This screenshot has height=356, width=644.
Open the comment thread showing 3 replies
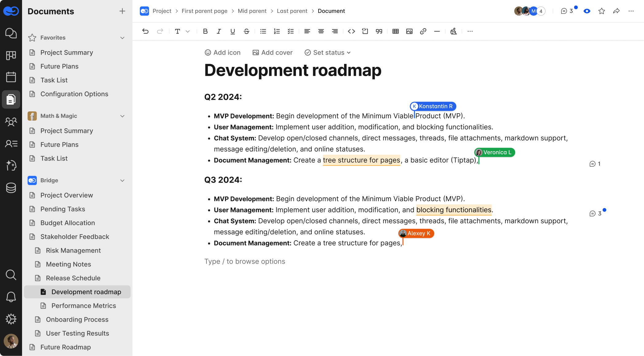click(x=595, y=213)
